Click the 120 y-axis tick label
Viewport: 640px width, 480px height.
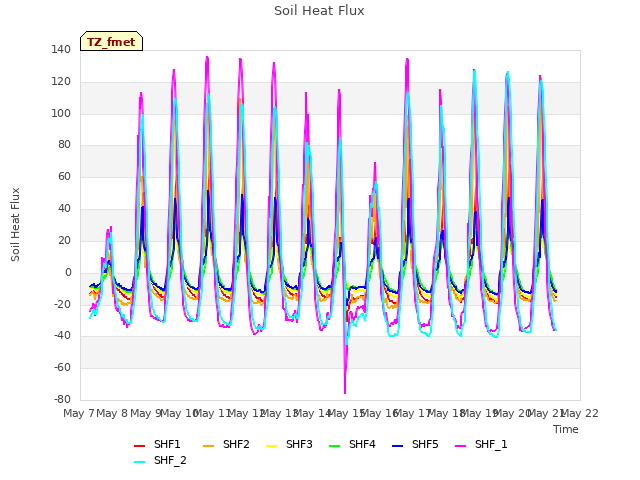click(61, 82)
